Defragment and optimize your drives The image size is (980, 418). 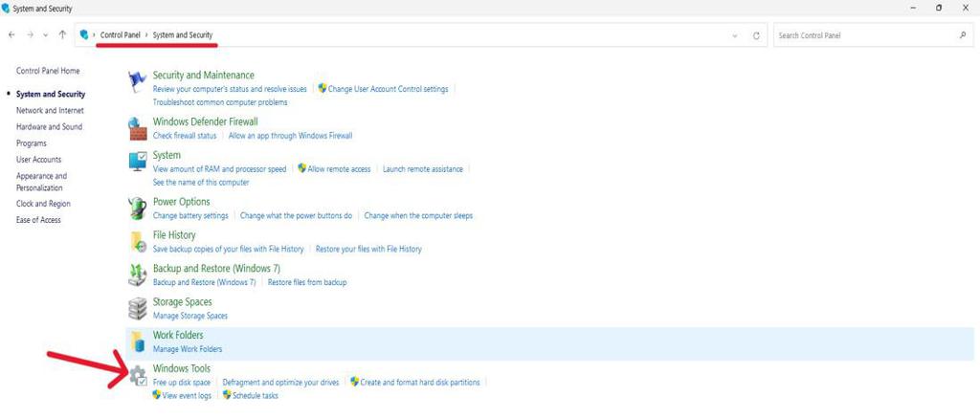280,383
